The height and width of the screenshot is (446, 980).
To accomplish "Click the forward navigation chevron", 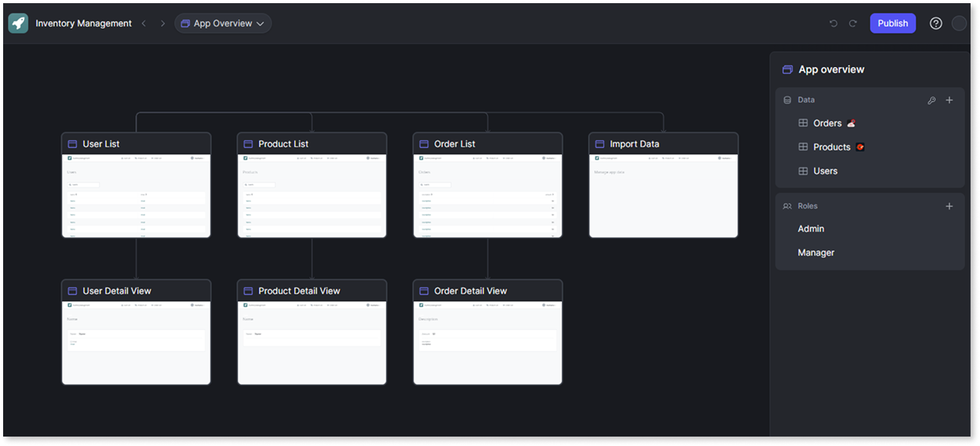I will 163,23.
